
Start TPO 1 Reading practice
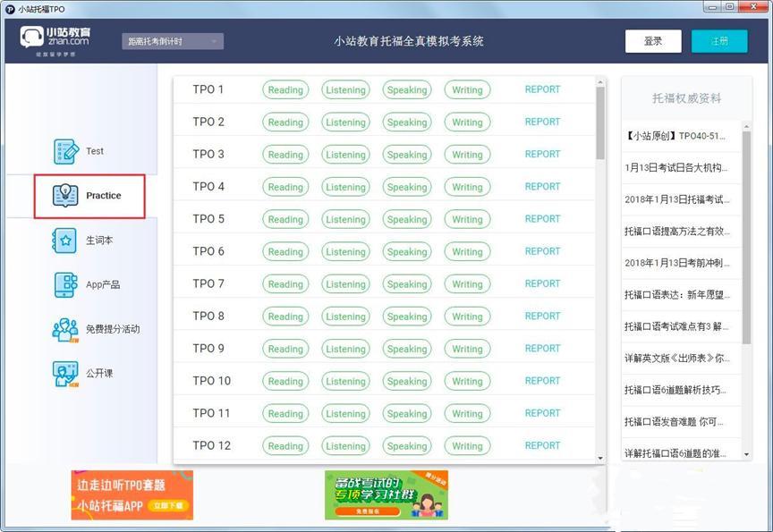[285, 89]
